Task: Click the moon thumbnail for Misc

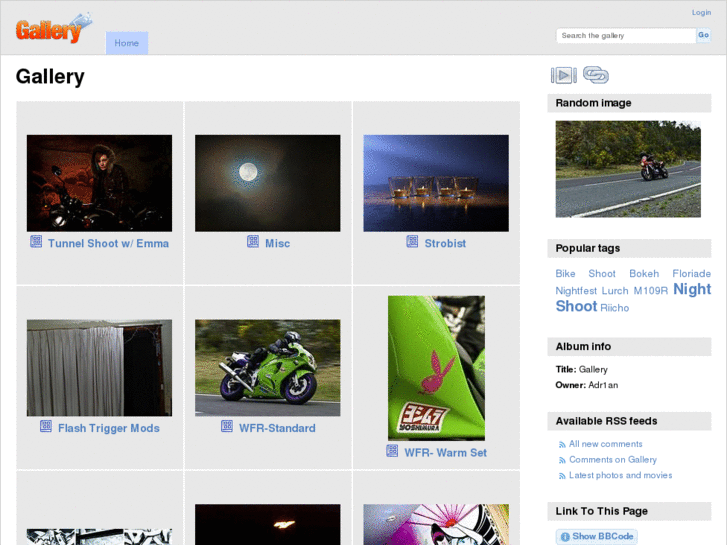Action: (x=268, y=183)
